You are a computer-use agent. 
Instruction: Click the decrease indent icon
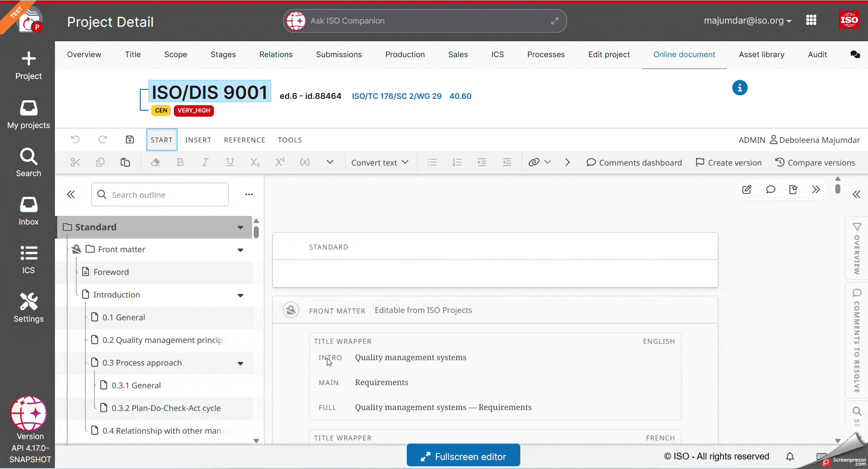point(507,162)
